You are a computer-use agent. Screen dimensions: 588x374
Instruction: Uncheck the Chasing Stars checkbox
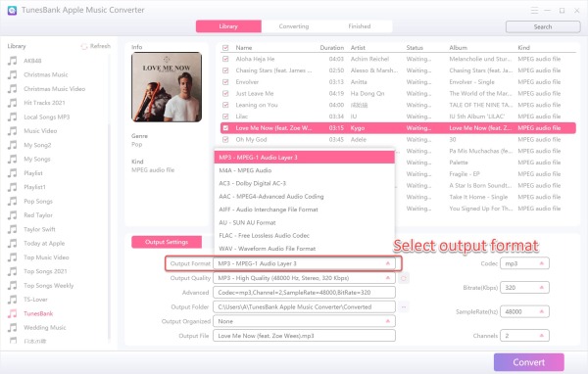(225, 70)
